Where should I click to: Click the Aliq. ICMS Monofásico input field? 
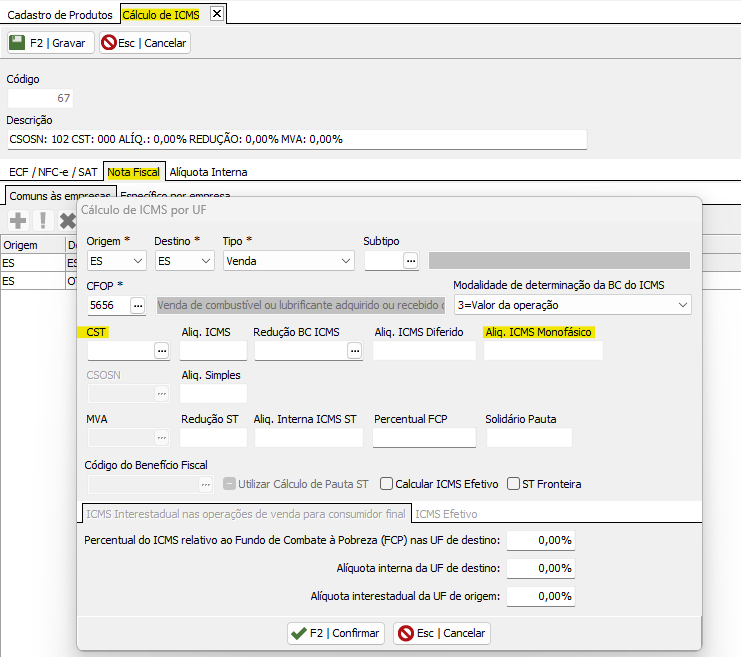(543, 351)
